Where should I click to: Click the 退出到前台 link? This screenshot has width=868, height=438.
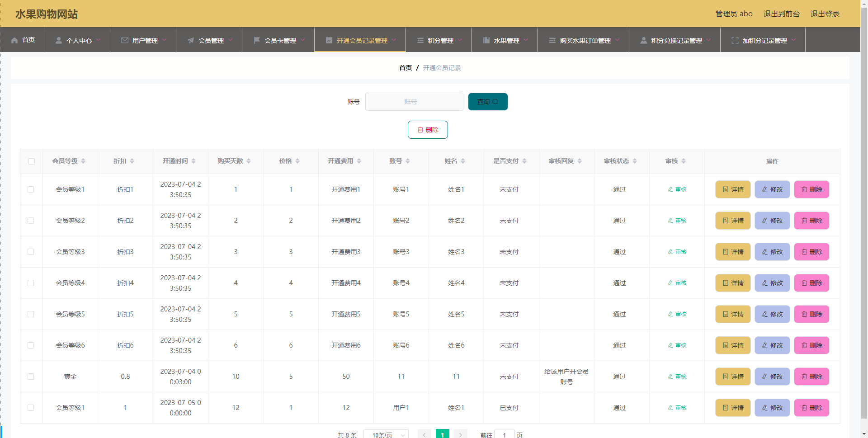pyautogui.click(x=781, y=14)
